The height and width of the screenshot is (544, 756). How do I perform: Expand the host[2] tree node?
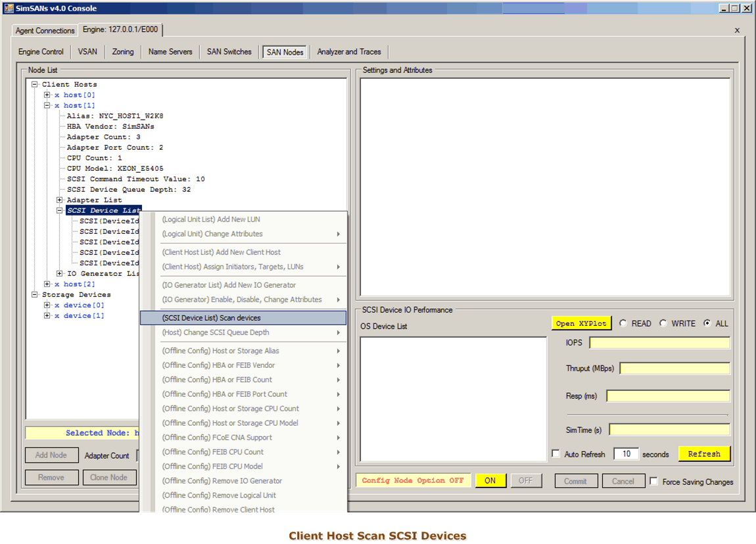(x=47, y=284)
